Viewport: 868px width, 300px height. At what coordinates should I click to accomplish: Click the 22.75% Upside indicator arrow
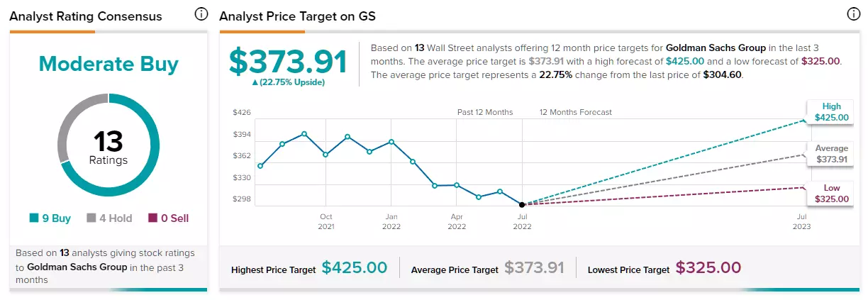256,83
